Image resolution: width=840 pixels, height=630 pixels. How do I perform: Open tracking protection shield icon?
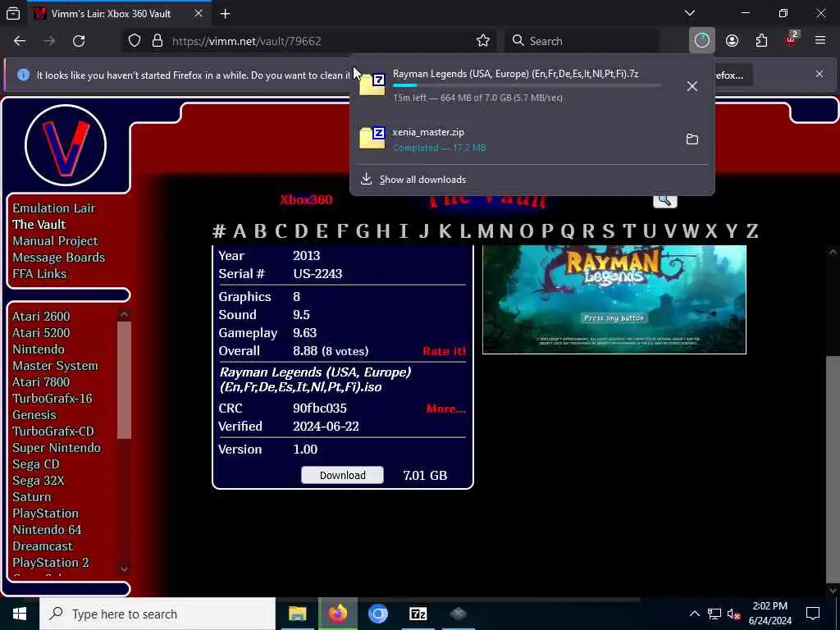click(x=135, y=41)
